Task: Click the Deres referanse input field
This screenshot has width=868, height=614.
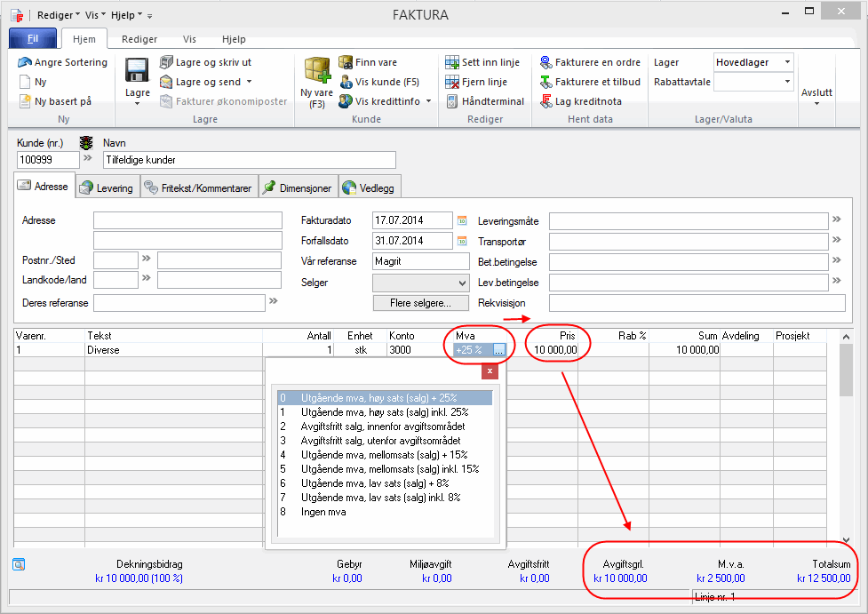Action: [x=179, y=303]
